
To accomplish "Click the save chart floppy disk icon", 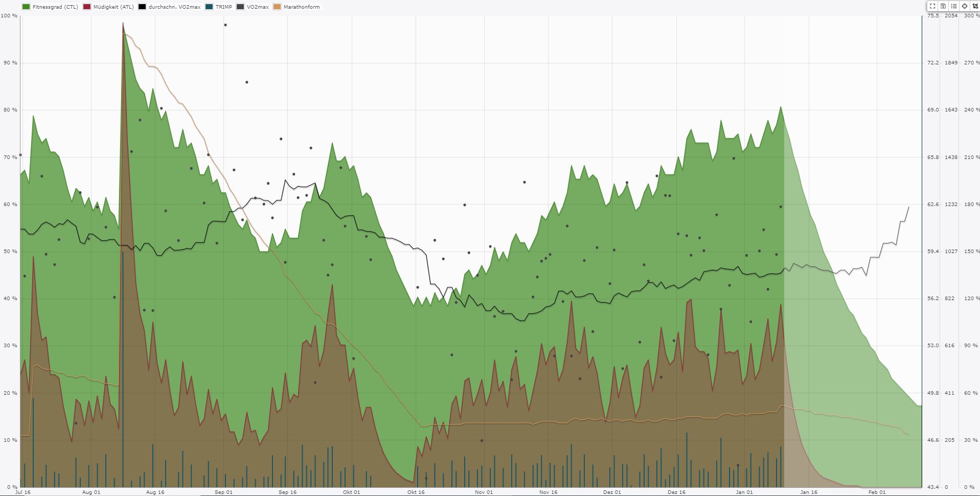I will (x=943, y=6).
